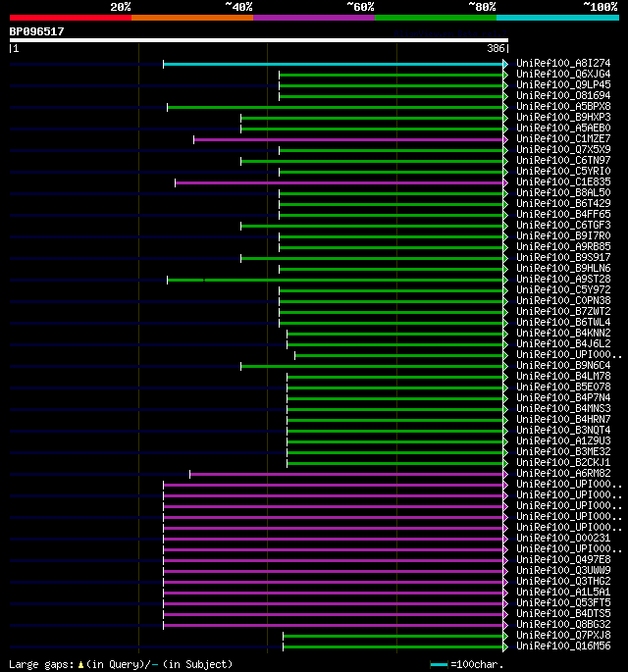The image size is (628, 672).
Task: Click the green alignment bar for A5BPX8
Action: [x=336, y=108]
